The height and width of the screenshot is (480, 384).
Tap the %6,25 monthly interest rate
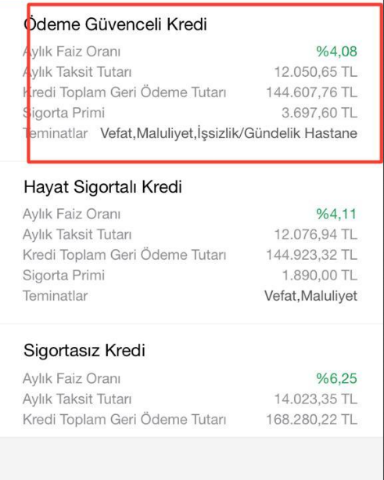337,379
